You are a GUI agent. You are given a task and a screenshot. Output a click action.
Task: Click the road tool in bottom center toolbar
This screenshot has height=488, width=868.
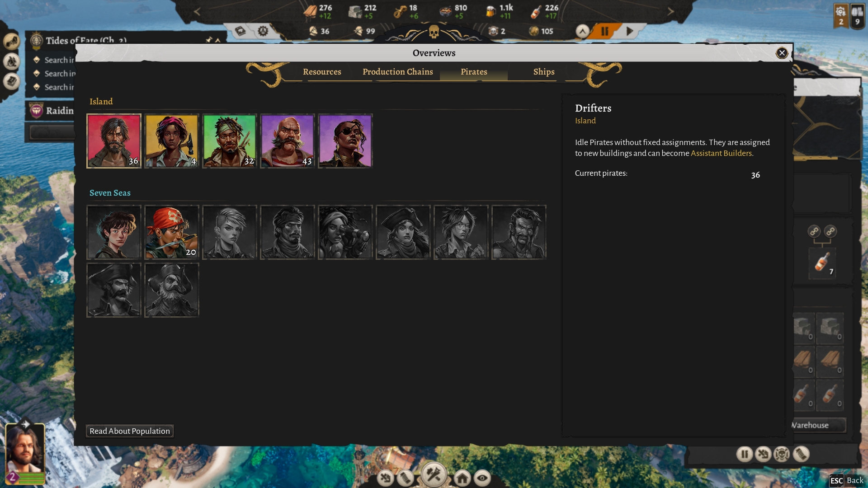[406, 478]
